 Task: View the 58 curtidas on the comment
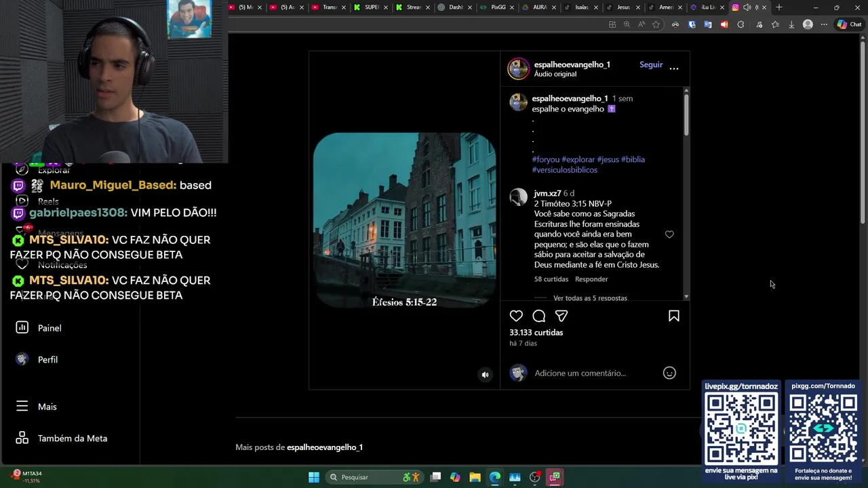(x=551, y=279)
